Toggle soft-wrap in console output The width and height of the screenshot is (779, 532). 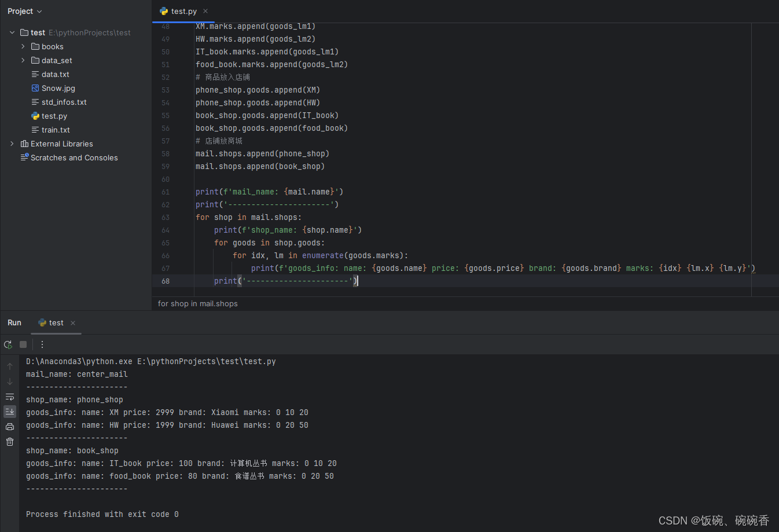point(10,397)
